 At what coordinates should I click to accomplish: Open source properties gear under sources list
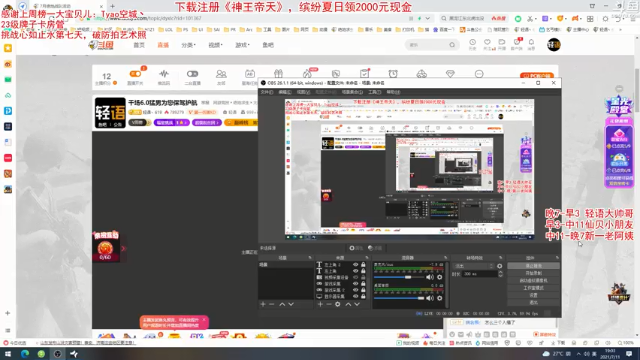point(338,304)
